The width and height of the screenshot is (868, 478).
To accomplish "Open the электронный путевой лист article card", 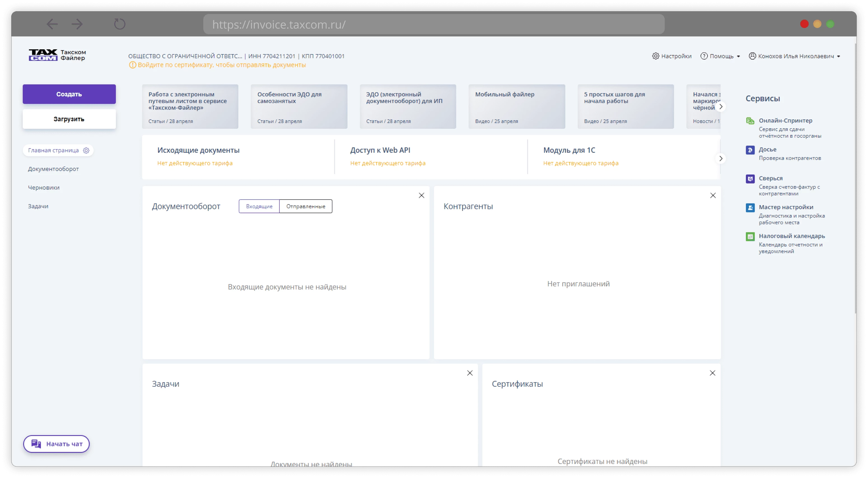I will point(190,106).
